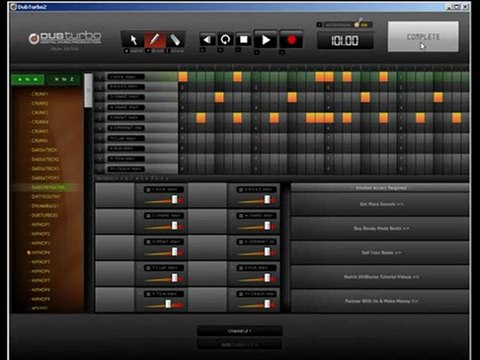Select the CRUNK2 kit
Screen dimensions: 480x360
(40, 103)
